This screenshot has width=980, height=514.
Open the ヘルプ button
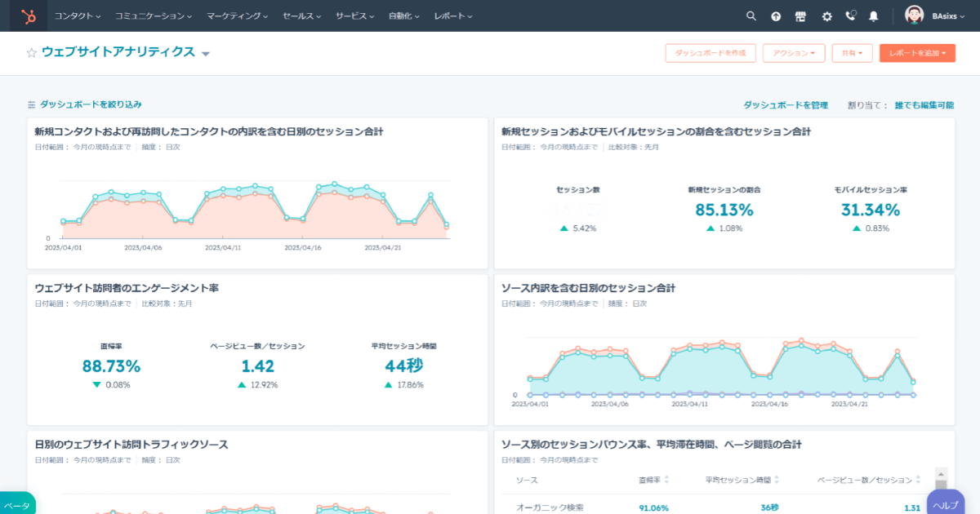coord(946,504)
